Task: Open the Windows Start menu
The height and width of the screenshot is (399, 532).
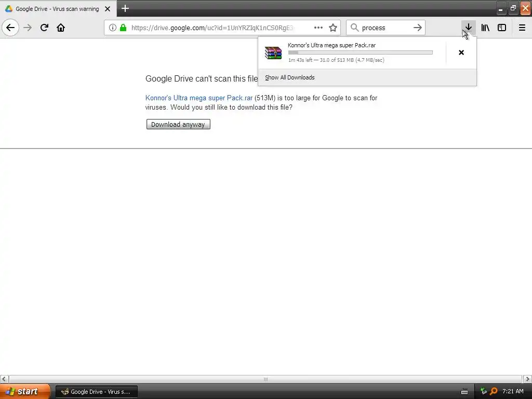Action: click(24, 391)
